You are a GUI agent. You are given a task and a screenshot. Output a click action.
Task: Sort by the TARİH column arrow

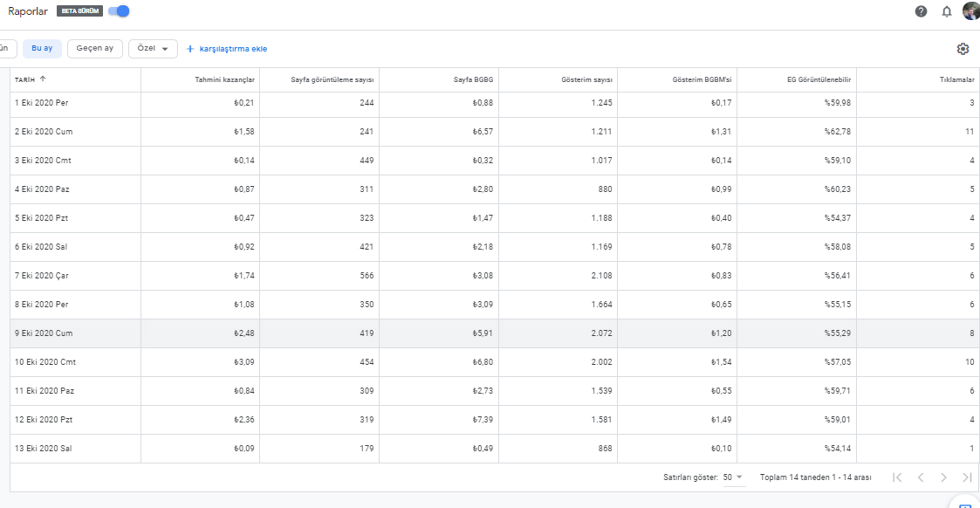tap(43, 79)
